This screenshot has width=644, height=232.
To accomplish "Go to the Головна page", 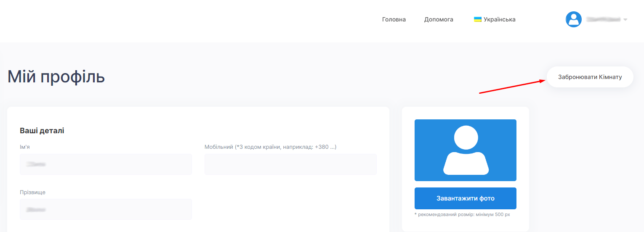I will [394, 19].
